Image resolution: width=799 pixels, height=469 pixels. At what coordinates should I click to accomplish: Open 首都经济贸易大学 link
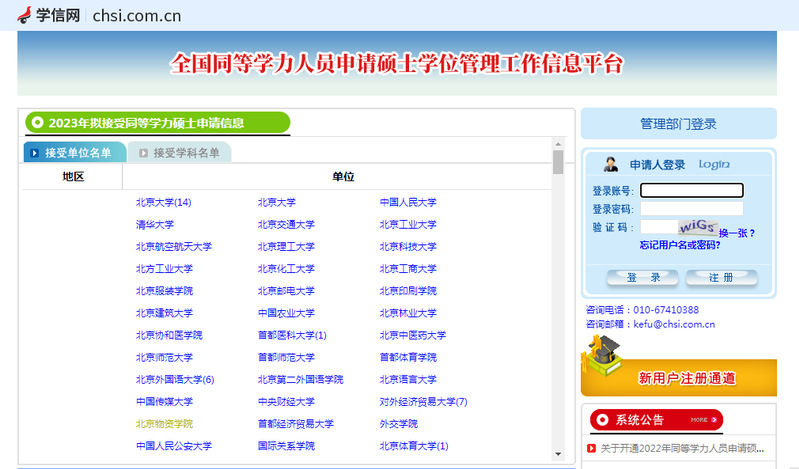pos(296,424)
